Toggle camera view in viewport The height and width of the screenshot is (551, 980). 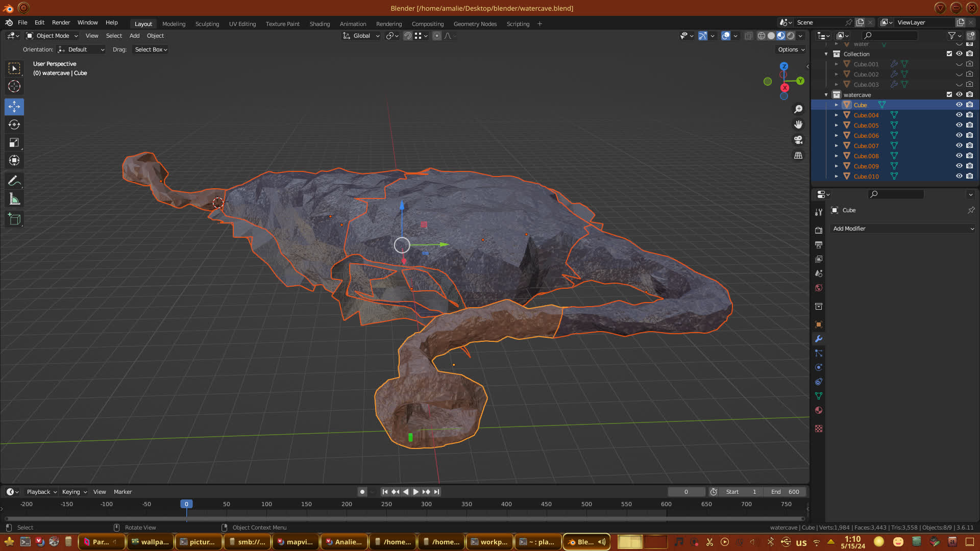[798, 140]
